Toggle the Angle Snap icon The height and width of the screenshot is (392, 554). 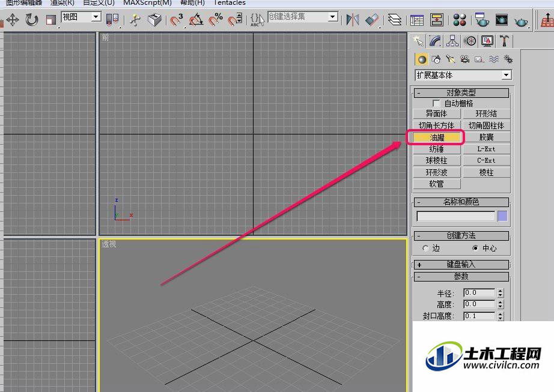click(x=196, y=20)
